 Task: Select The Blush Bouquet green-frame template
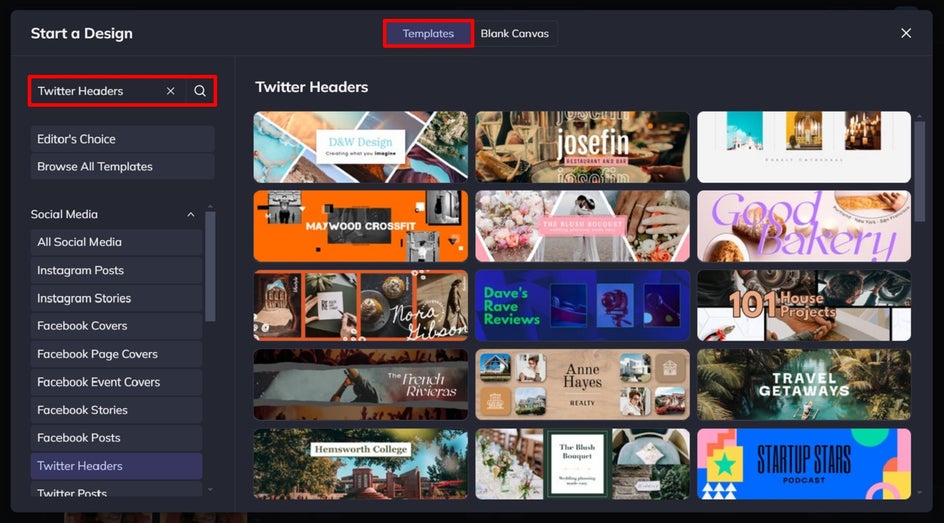click(582, 464)
